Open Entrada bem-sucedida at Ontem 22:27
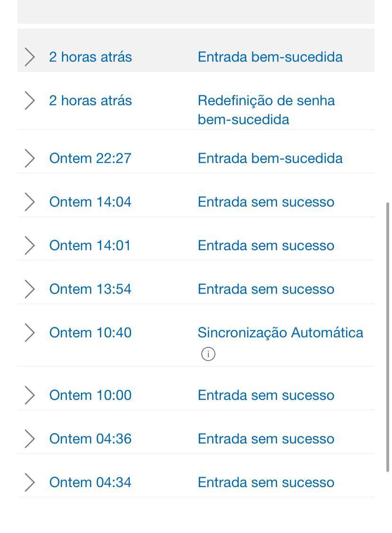392x533 pixels. pyautogui.click(x=270, y=158)
